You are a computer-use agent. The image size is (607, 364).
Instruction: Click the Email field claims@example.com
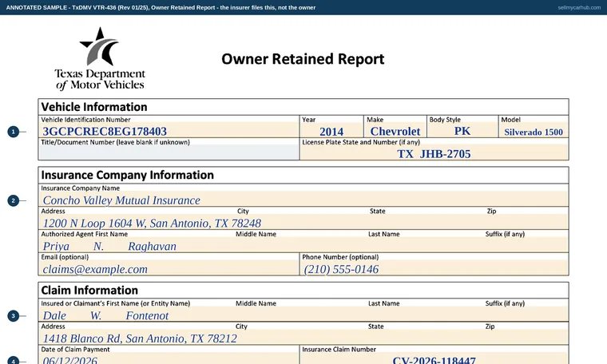[x=169, y=268]
